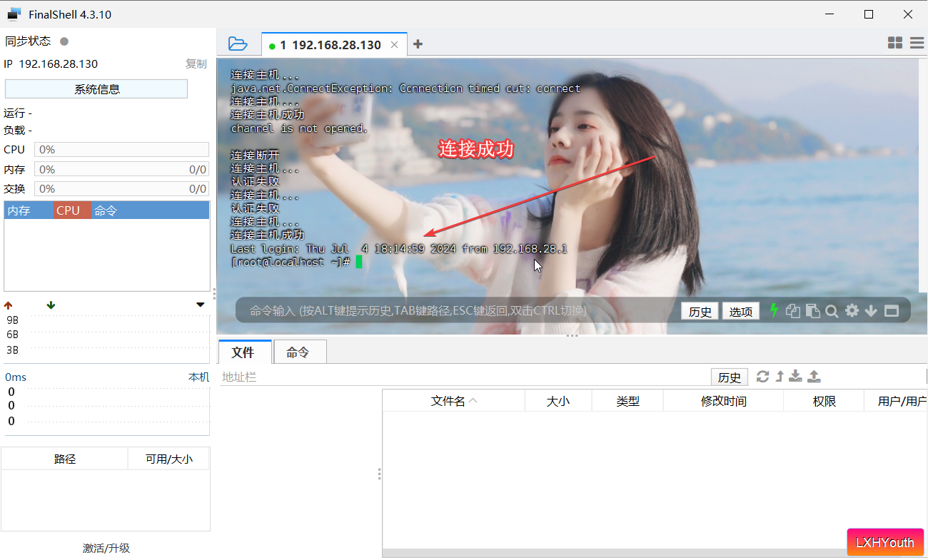The height and width of the screenshot is (560, 928).
Task: Open the hamburger main menu
Action: tap(917, 44)
